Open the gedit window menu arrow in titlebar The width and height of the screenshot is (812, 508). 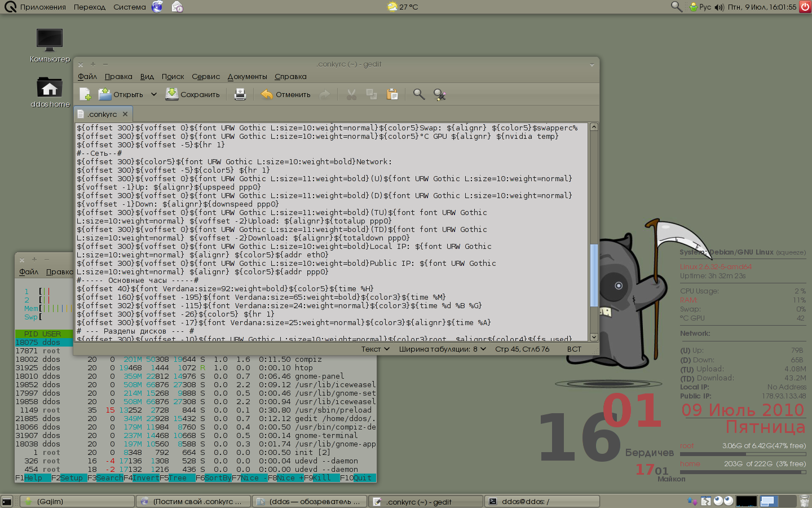[x=592, y=64]
